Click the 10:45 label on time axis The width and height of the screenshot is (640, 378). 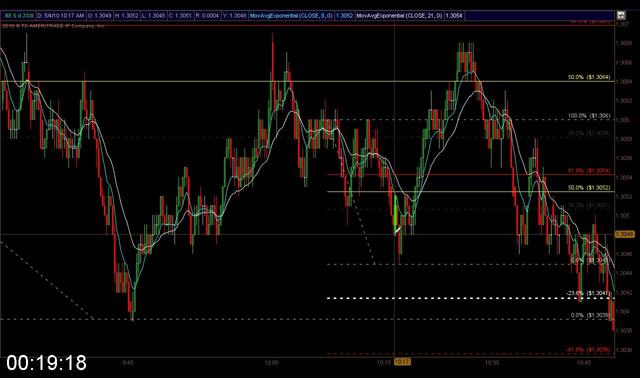tap(584, 362)
